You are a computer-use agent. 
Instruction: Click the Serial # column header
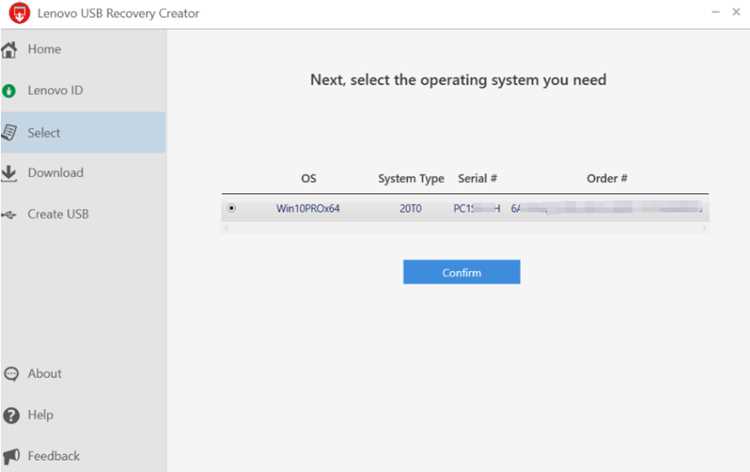coord(477,178)
